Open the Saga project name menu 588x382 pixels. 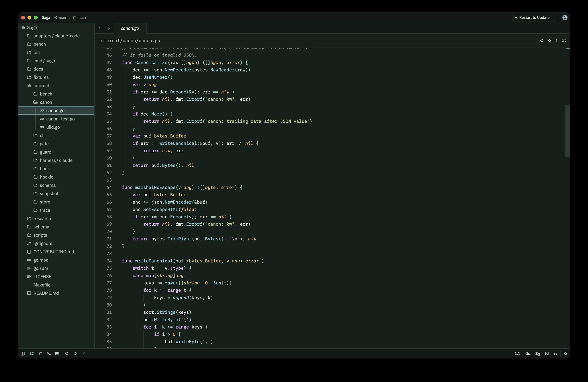coord(46,18)
